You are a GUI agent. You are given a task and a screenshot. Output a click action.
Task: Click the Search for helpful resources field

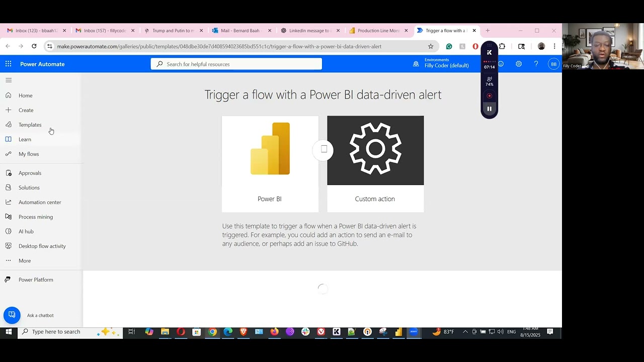[x=236, y=64]
